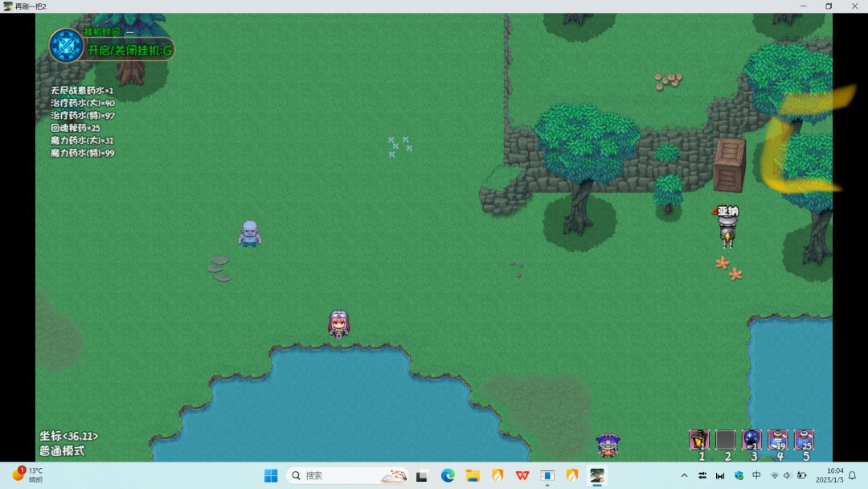The image size is (868, 489).
Task: Click the blue ogre monster on the grass
Action: click(x=250, y=233)
